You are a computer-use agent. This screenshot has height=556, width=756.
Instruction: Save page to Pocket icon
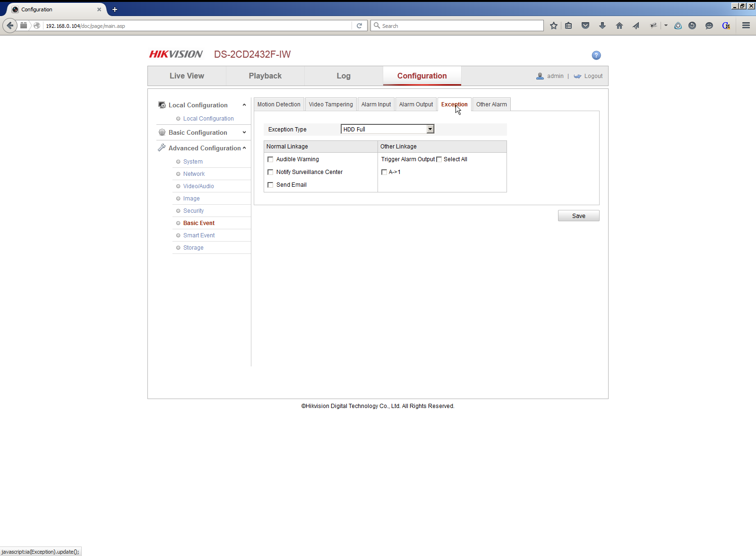pos(585,26)
